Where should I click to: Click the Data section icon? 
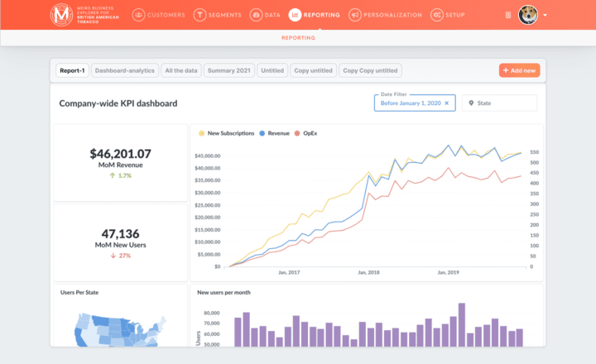255,15
